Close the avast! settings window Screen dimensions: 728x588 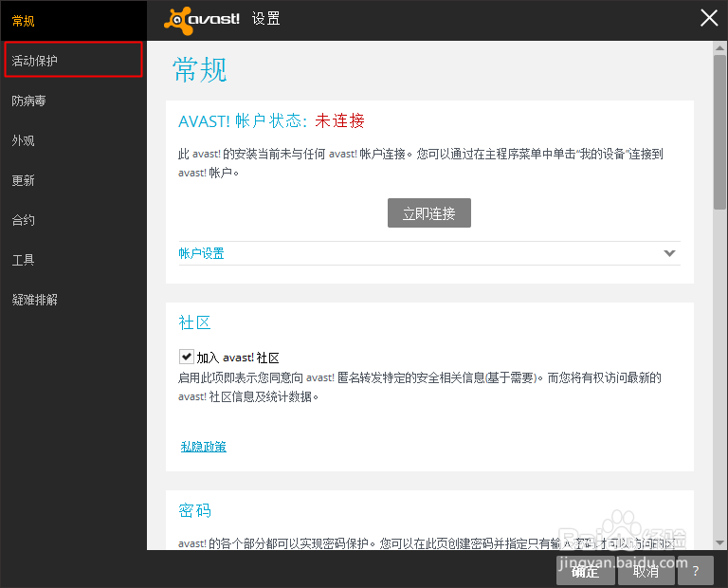709,19
